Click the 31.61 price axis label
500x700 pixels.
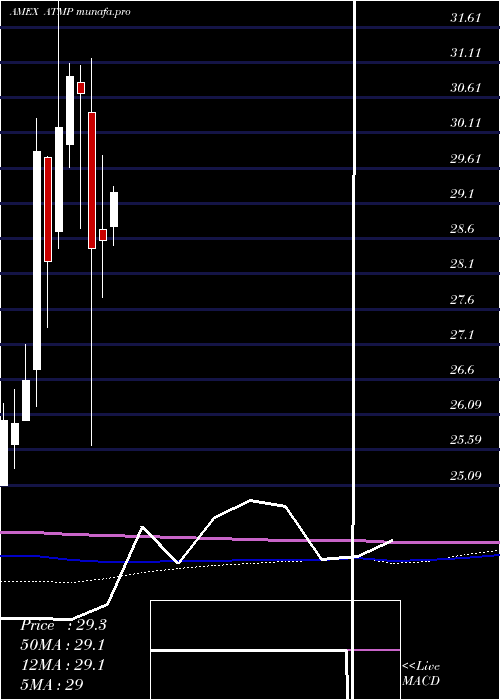466,18
